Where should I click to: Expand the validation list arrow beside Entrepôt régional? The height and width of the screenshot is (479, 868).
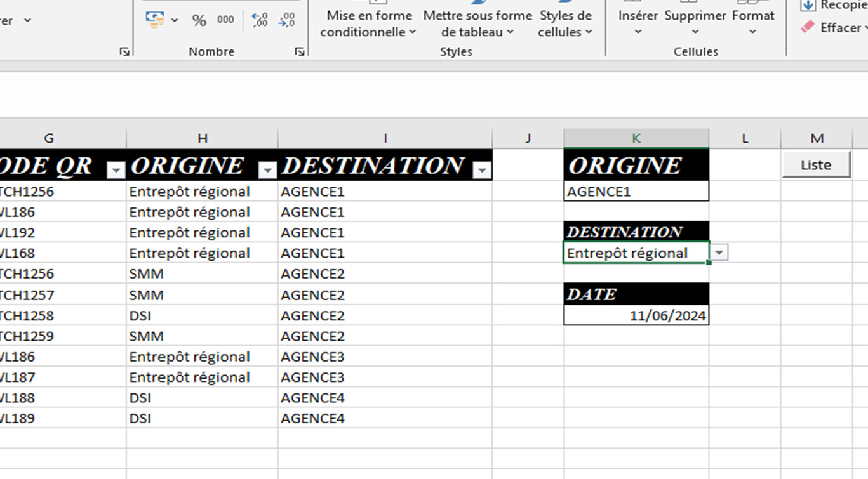click(x=719, y=253)
